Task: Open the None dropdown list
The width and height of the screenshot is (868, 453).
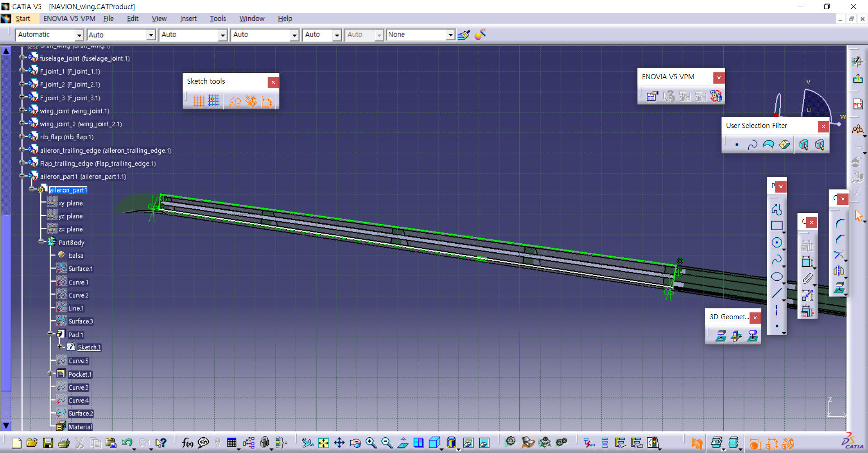Action: [x=450, y=35]
